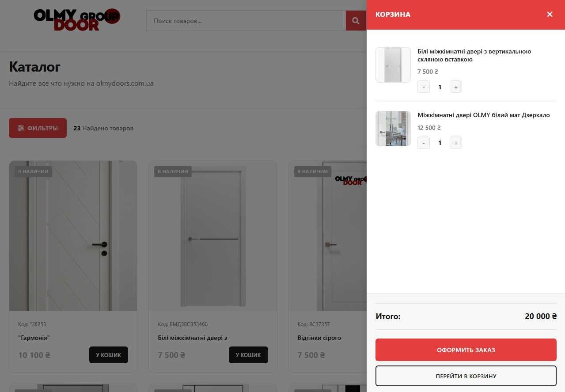This screenshot has height=392, width=565.
Task: Decrease quantity of OLMY Дзеркало door
Action: 424,143
